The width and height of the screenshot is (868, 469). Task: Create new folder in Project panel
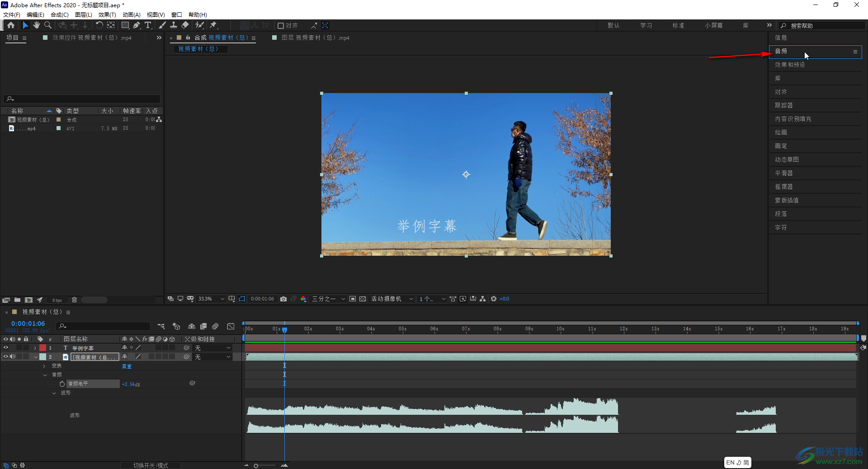pos(17,300)
